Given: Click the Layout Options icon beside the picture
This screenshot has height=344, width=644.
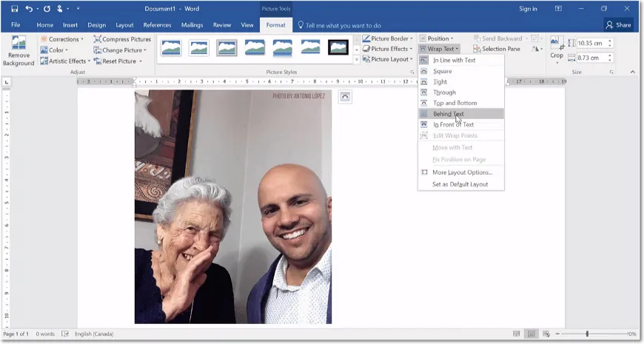Looking at the screenshot, I should point(345,97).
